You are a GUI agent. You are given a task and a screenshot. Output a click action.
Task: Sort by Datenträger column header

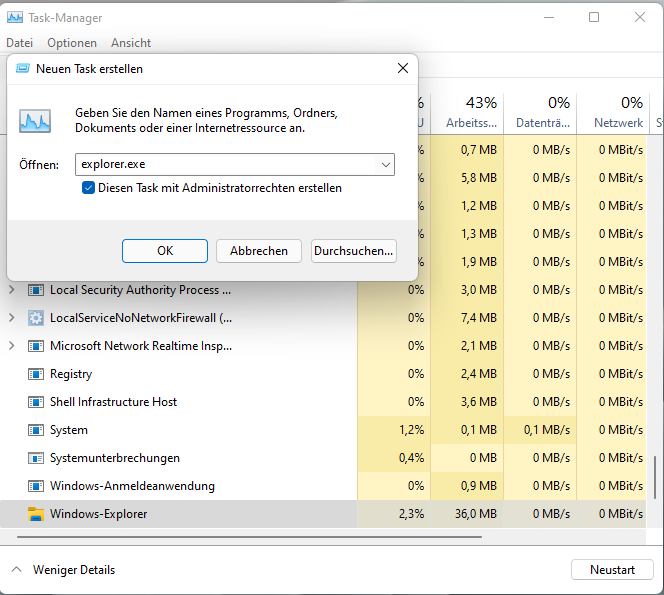coord(540,113)
